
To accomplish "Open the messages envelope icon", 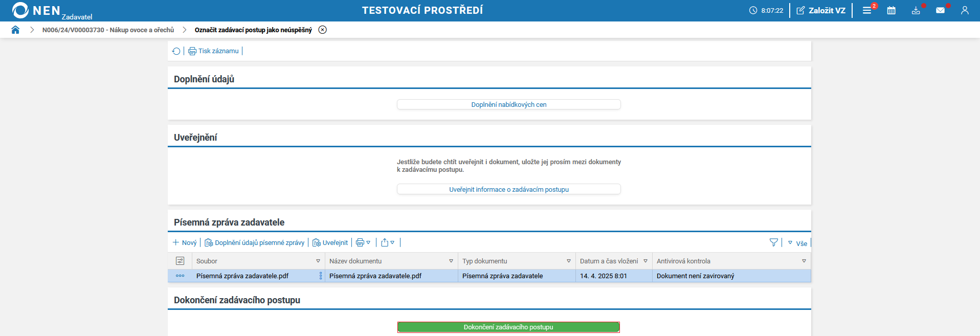I will pos(941,10).
